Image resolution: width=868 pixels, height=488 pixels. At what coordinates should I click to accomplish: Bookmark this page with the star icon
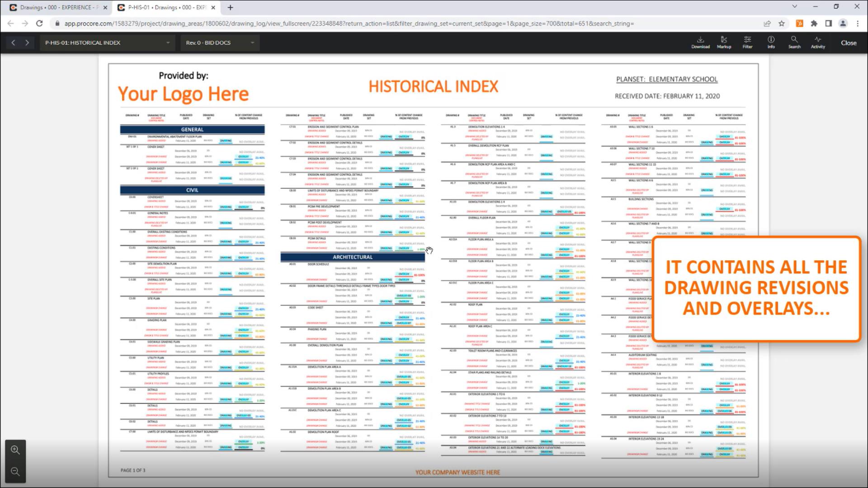[x=782, y=23]
